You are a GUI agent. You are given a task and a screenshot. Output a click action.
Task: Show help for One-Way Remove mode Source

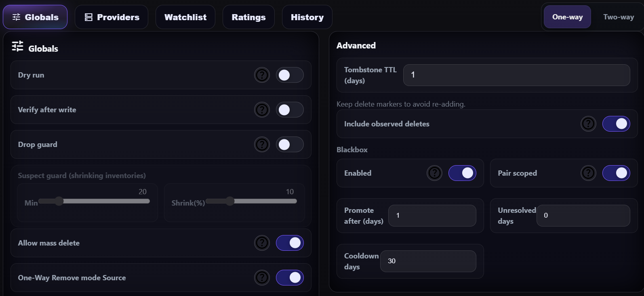coord(262,278)
